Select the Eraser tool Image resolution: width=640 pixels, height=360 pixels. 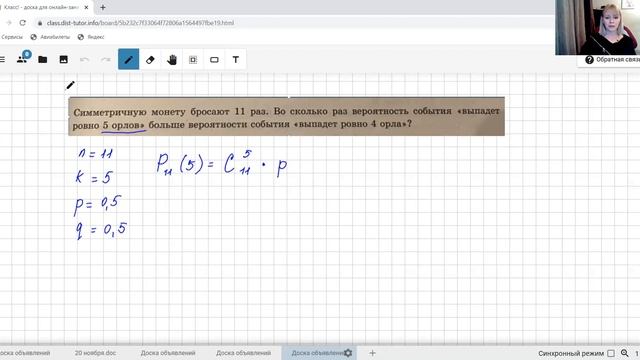point(150,60)
